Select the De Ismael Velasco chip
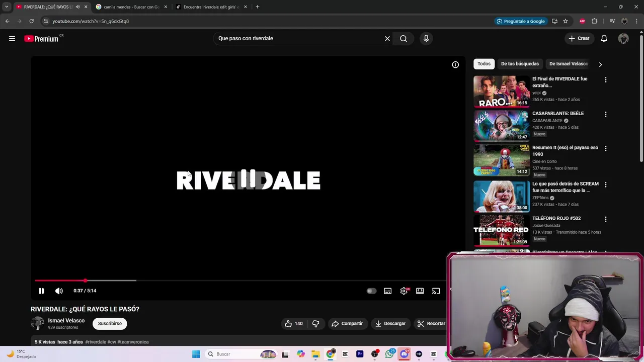Viewport: 644px width, 362px height. click(x=569, y=64)
